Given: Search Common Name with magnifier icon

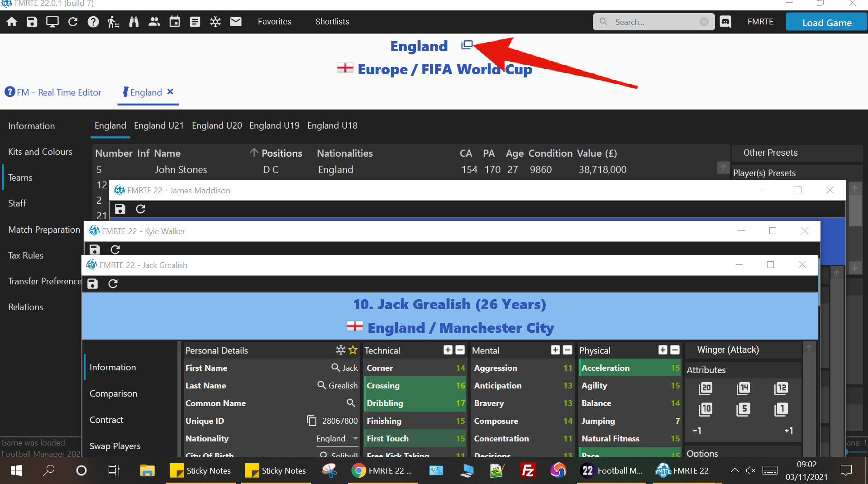Looking at the screenshot, I should point(351,403).
